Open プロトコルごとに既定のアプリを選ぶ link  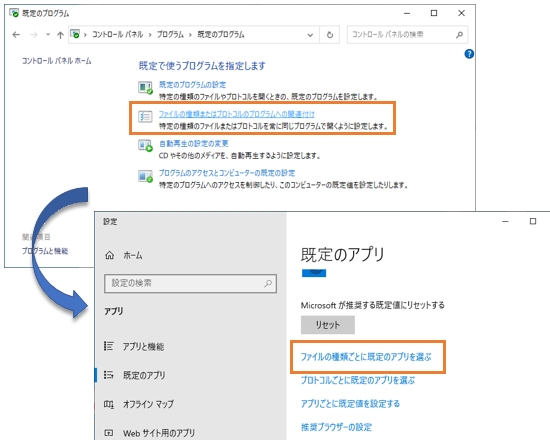click(358, 380)
